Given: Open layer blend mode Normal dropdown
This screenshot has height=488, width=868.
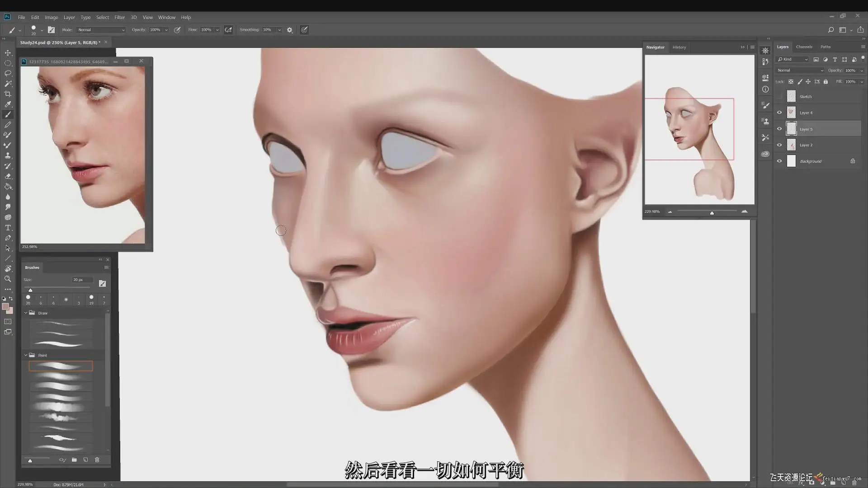Looking at the screenshot, I should click(800, 70).
